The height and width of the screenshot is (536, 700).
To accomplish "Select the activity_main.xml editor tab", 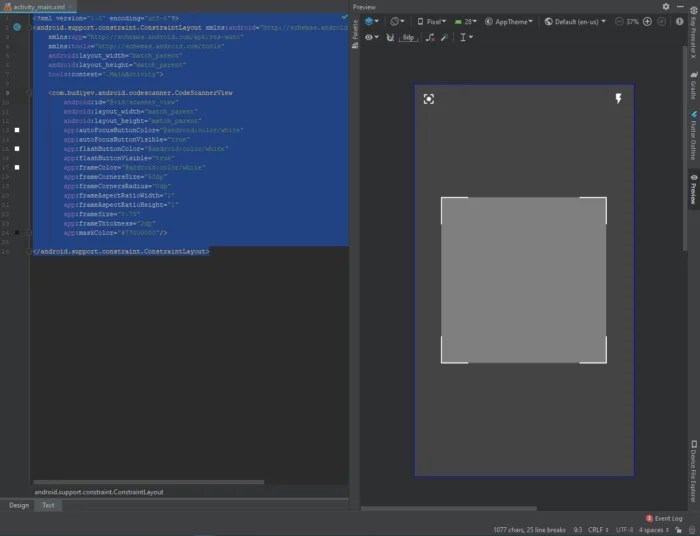I will click(x=38, y=7).
